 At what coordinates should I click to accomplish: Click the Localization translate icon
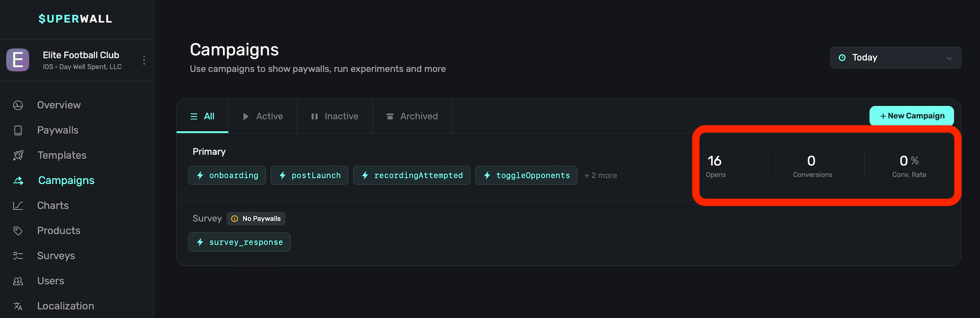(x=18, y=306)
